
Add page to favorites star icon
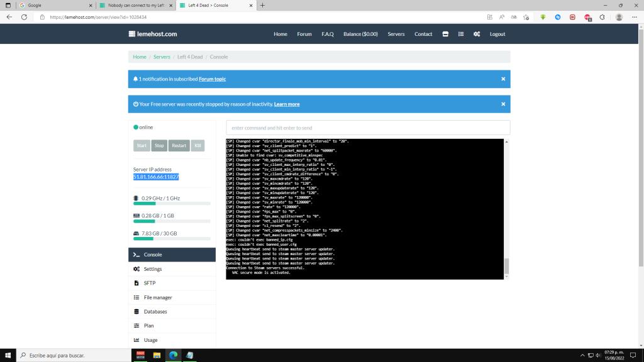tap(526, 17)
